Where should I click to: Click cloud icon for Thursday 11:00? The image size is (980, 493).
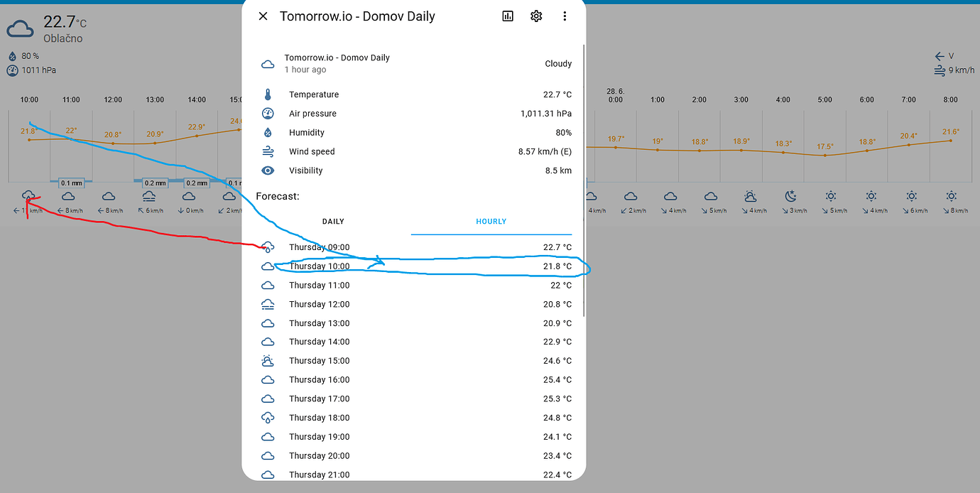268,285
